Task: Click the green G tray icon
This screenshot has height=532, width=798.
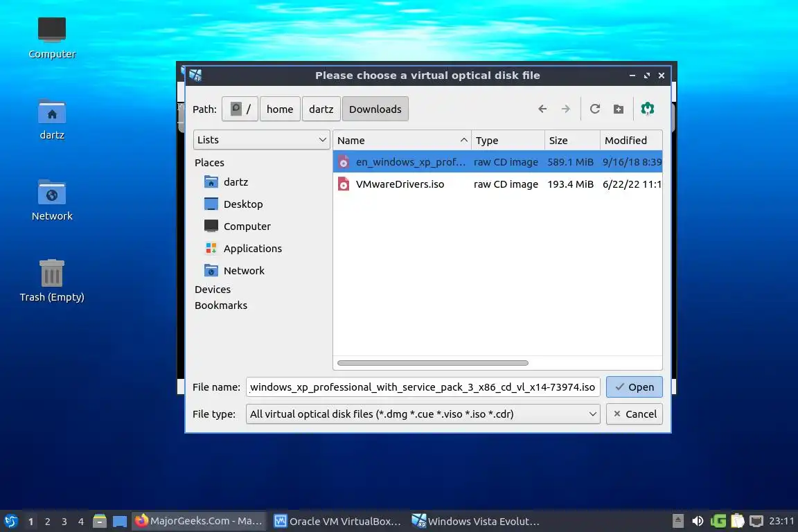Action: [718, 521]
